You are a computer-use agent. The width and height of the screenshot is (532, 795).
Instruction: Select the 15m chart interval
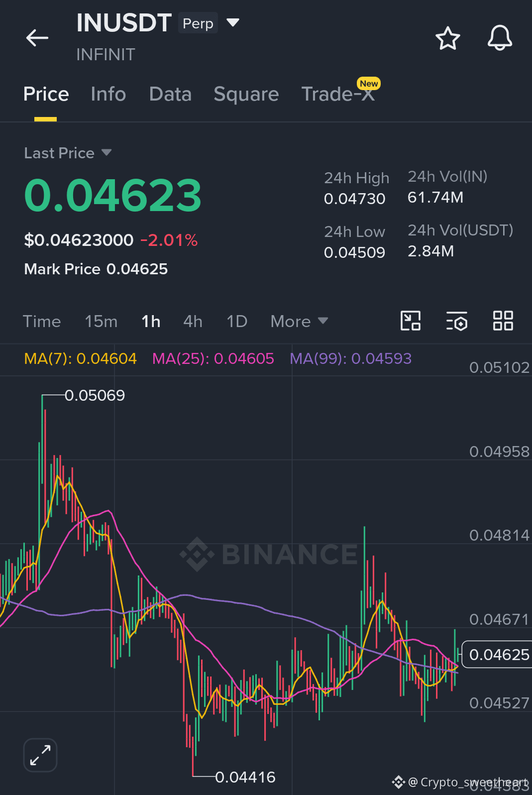(101, 321)
